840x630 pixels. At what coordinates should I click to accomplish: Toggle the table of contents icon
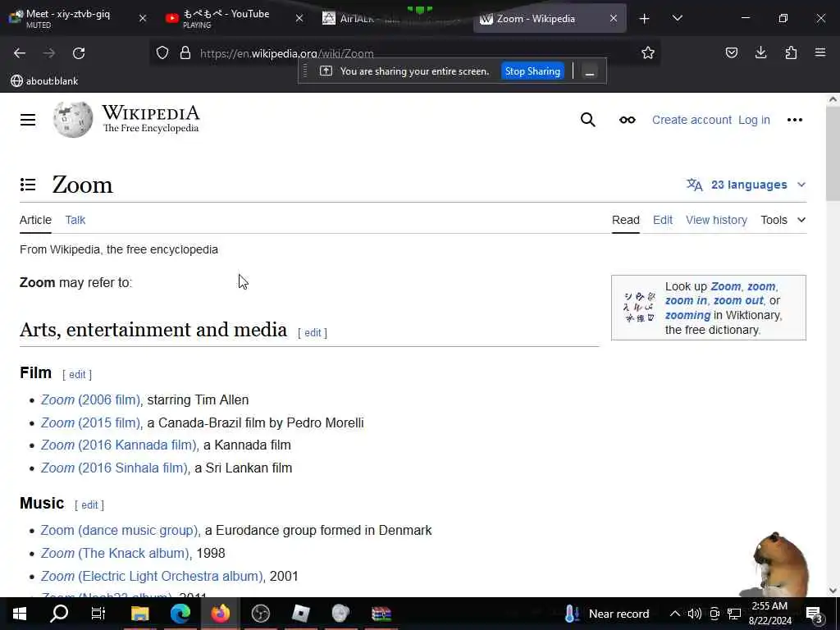[x=28, y=185]
